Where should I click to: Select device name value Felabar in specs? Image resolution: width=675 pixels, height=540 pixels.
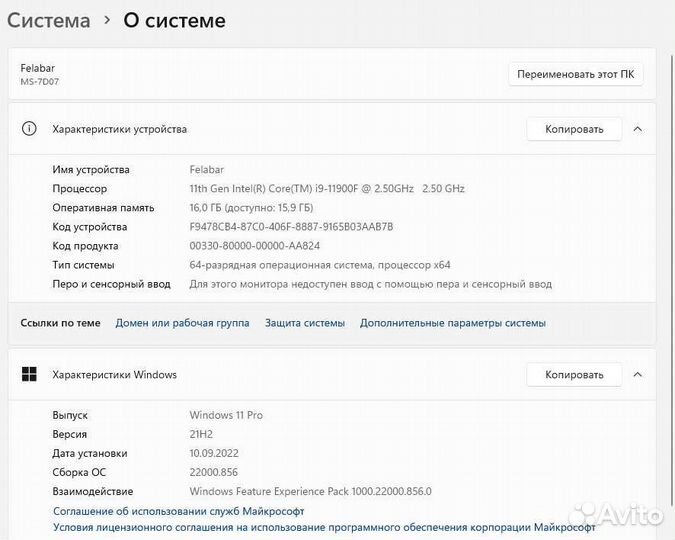[207, 170]
